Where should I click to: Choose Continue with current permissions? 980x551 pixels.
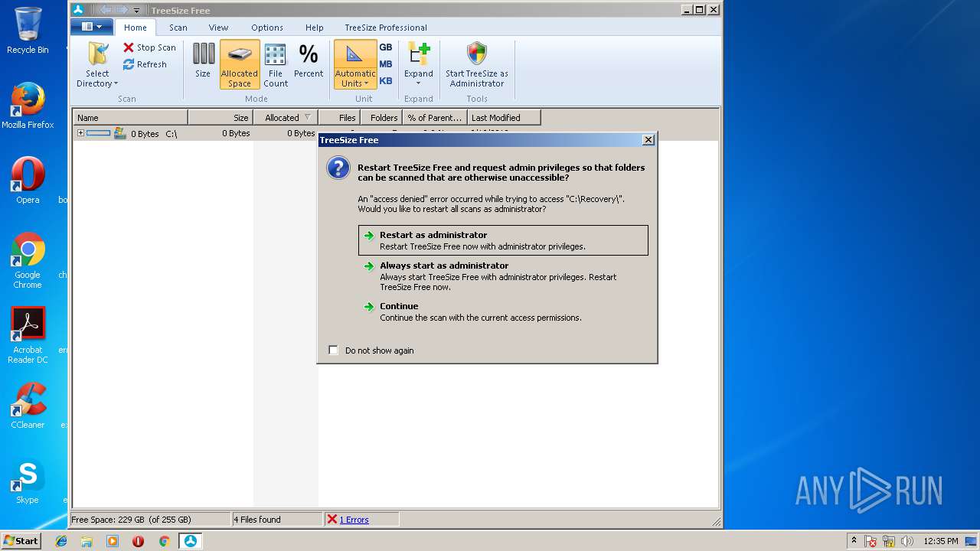pos(503,311)
